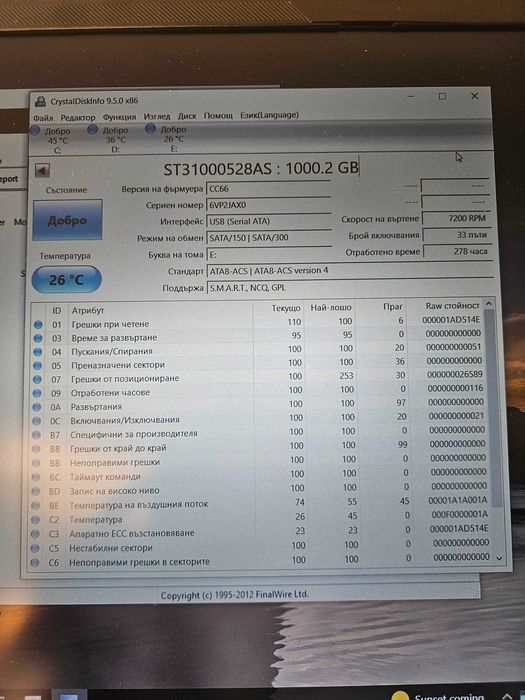Select attribute text Преназначени сектори

pyautogui.click(x=118, y=365)
